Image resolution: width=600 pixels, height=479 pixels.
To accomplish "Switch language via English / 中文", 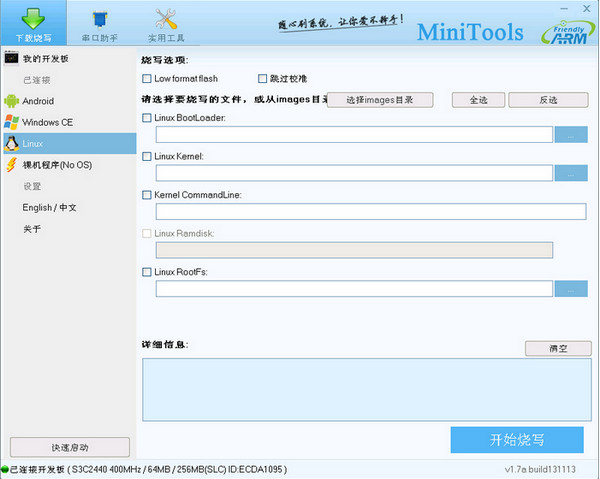I will [49, 207].
